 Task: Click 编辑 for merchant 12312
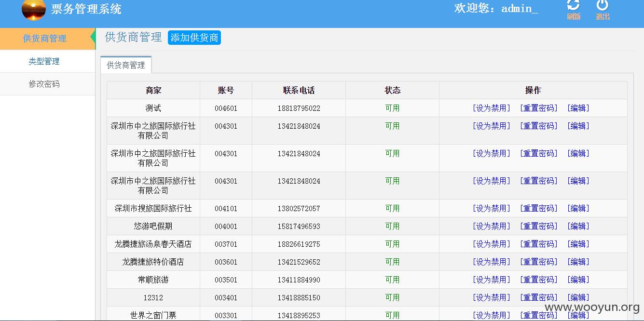578,297
